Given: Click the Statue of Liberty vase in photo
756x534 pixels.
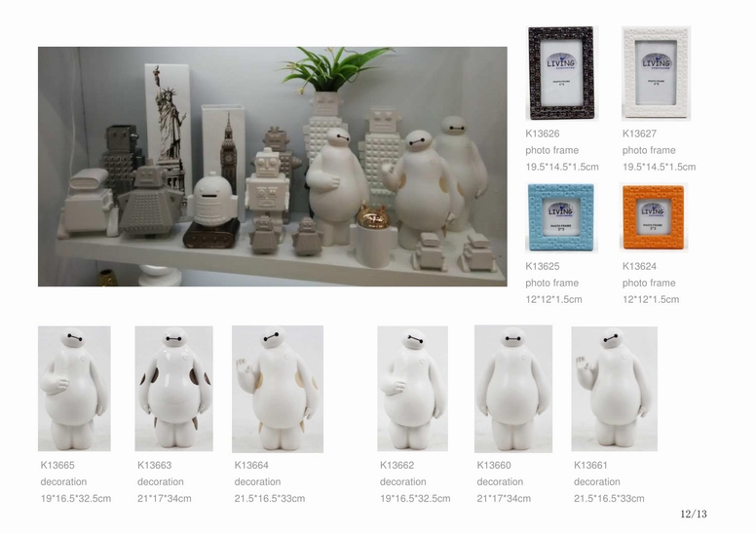Looking at the screenshot, I should click(169, 123).
